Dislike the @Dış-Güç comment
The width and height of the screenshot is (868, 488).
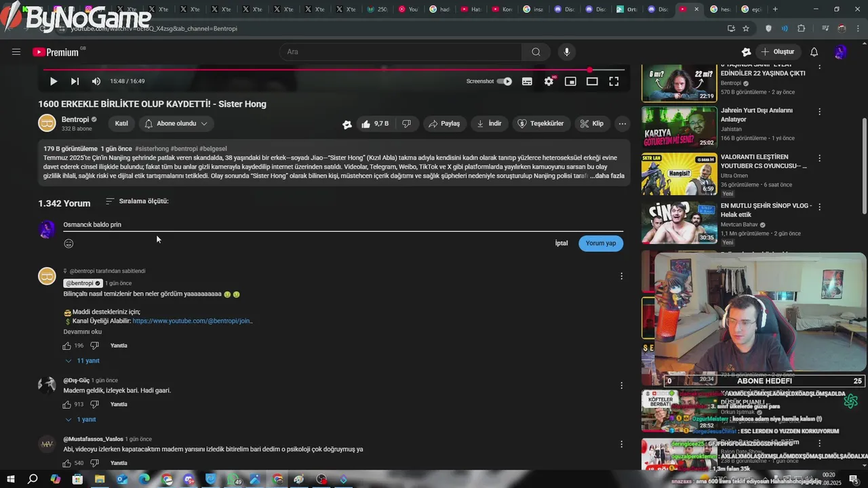tap(94, 405)
